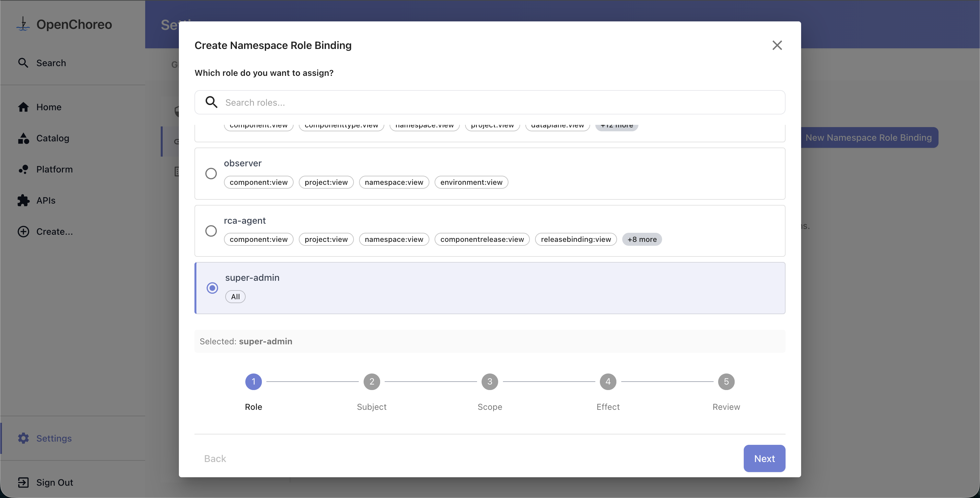Jump to step 2 Subject
980x498 pixels.
pyautogui.click(x=371, y=382)
